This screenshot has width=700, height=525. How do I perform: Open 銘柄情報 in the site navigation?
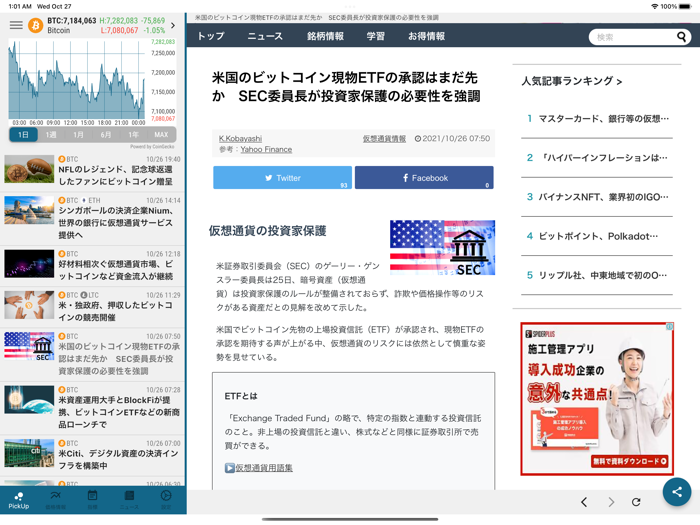point(325,36)
